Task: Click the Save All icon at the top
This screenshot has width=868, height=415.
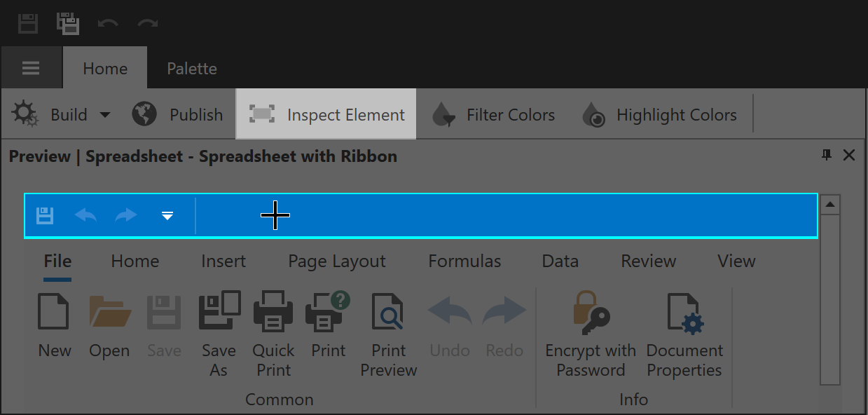Action: coord(68,23)
